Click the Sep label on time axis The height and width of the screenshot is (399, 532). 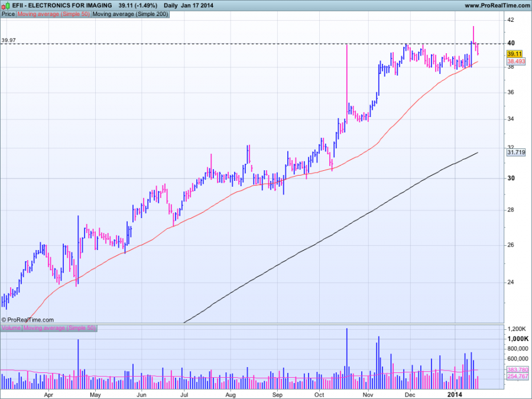(277, 395)
